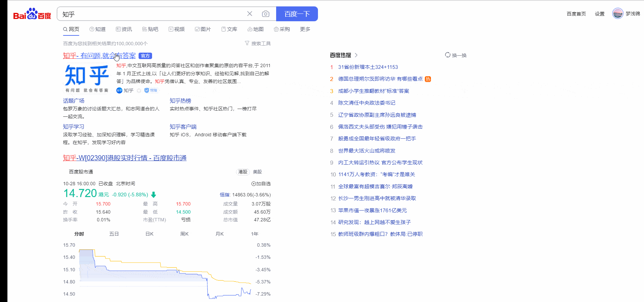Open image search via camera icon
Screen dimensions: 644x302
tap(266, 14)
